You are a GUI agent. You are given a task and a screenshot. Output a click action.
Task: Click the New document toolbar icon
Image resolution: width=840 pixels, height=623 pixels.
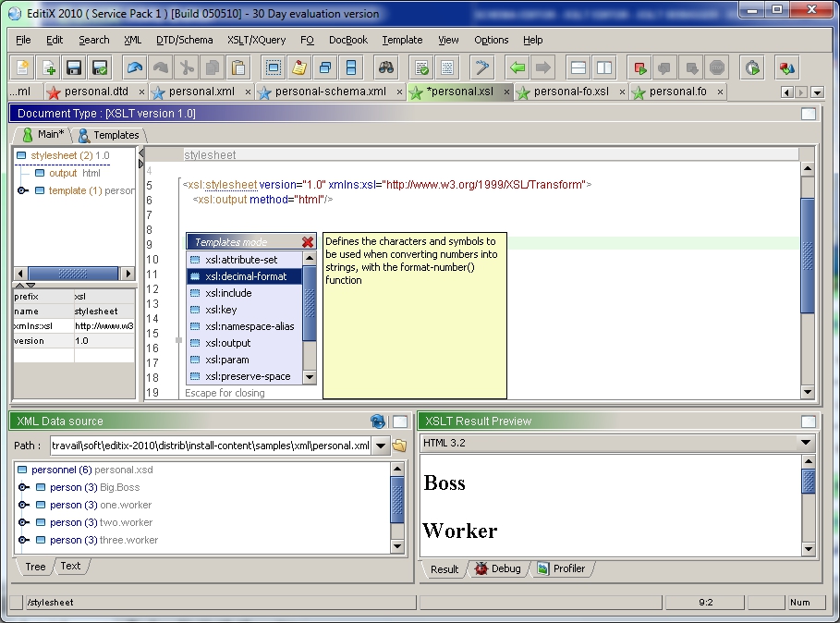pos(22,67)
